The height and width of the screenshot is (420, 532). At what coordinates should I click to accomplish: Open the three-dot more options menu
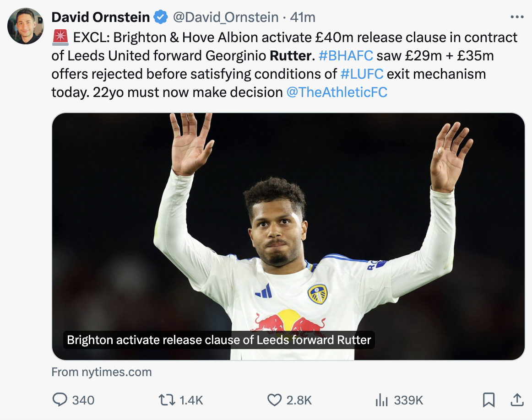coord(516,17)
